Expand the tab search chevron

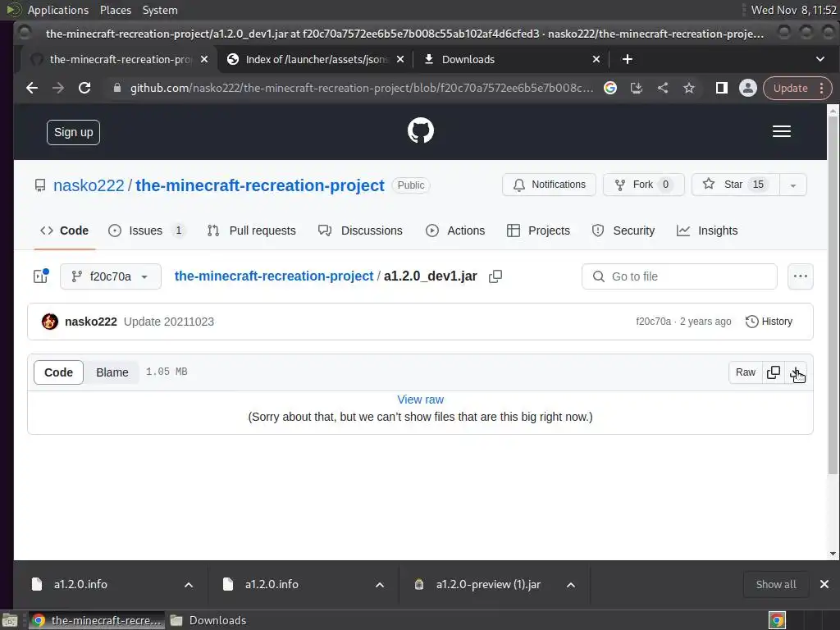820,59
